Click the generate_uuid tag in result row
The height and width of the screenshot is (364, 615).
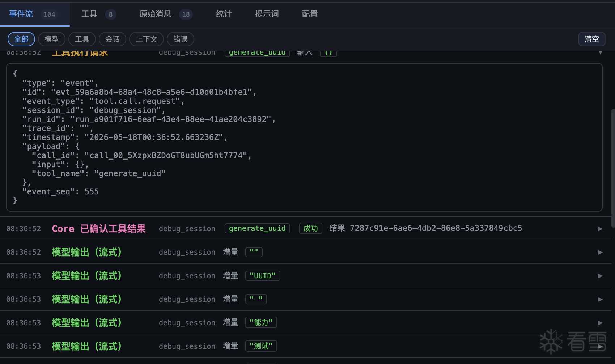(257, 228)
